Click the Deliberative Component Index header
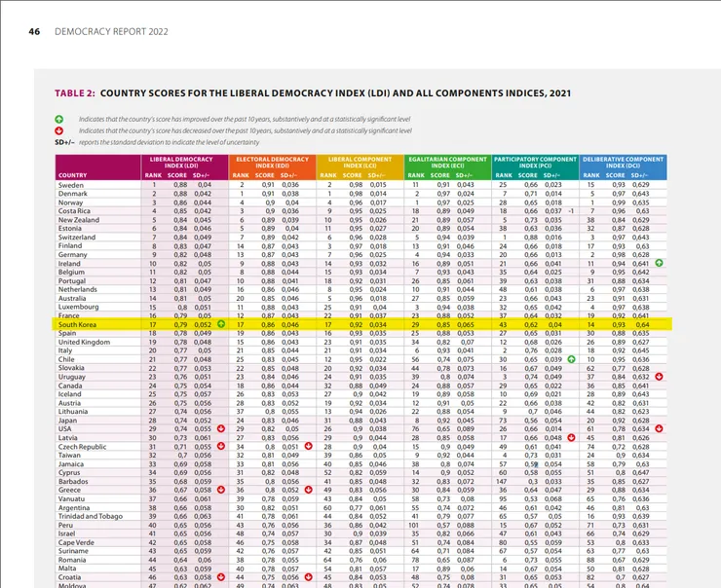The width and height of the screenshot is (721, 588). coord(623,163)
